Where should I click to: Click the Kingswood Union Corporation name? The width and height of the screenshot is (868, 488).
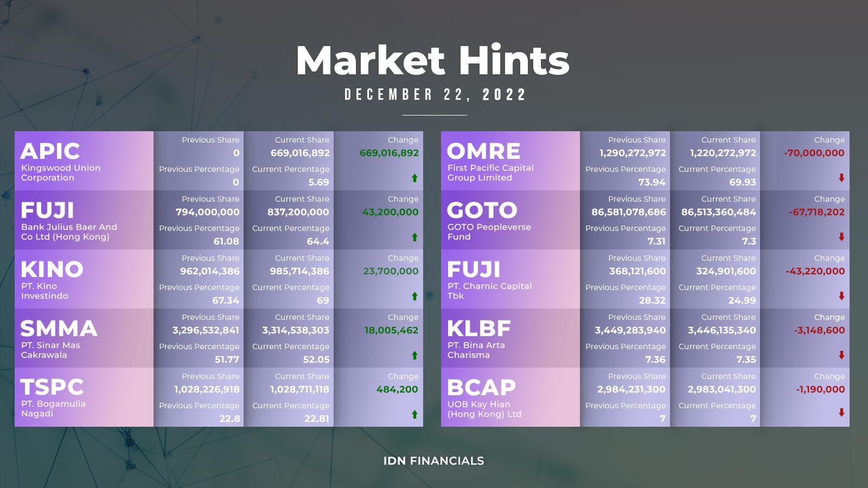(x=61, y=173)
